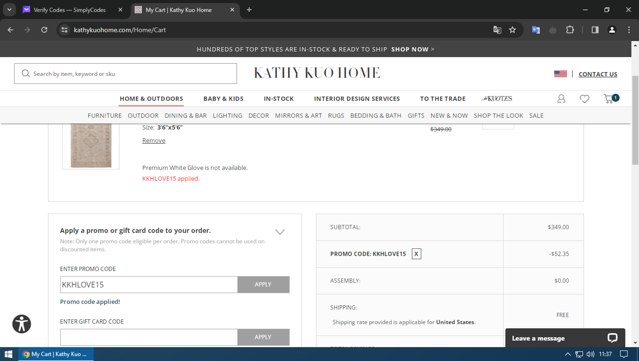Reload the page with the refresh icon
This screenshot has width=639, height=361.
pyautogui.click(x=44, y=30)
